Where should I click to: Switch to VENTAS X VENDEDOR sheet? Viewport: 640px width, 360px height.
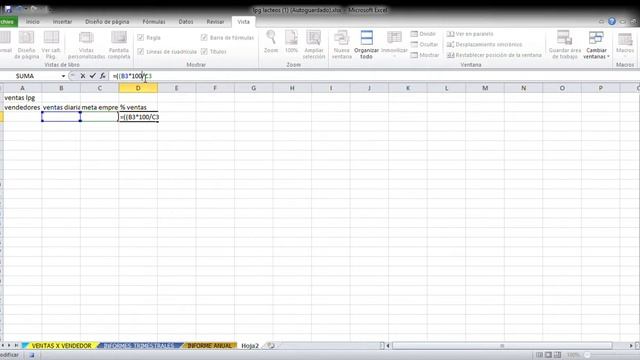click(61, 345)
